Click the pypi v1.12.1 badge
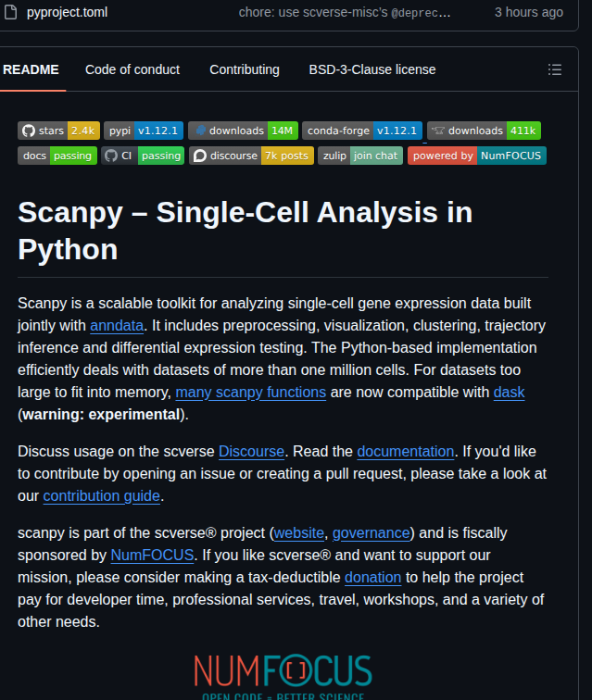Viewport: 592px width, 700px height. point(144,131)
